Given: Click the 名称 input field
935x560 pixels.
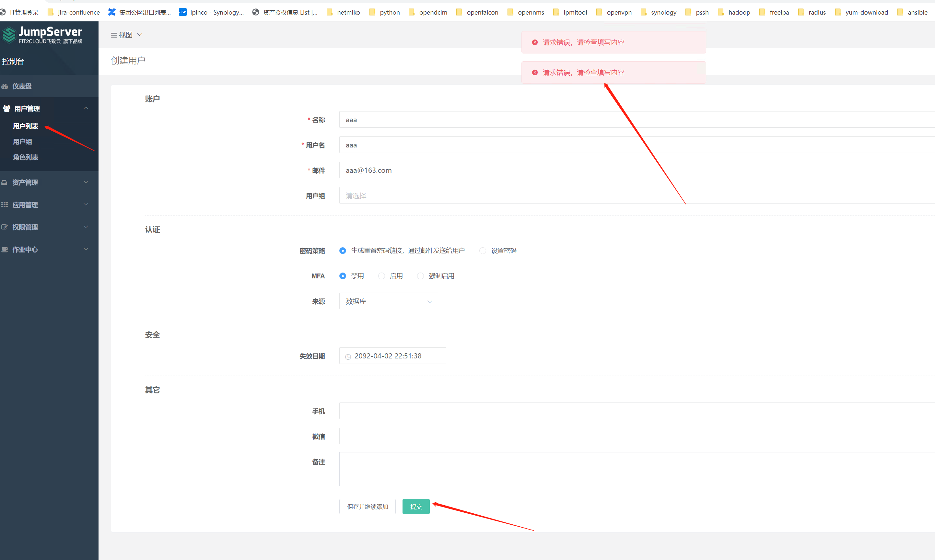Looking at the screenshot, I should (x=637, y=120).
